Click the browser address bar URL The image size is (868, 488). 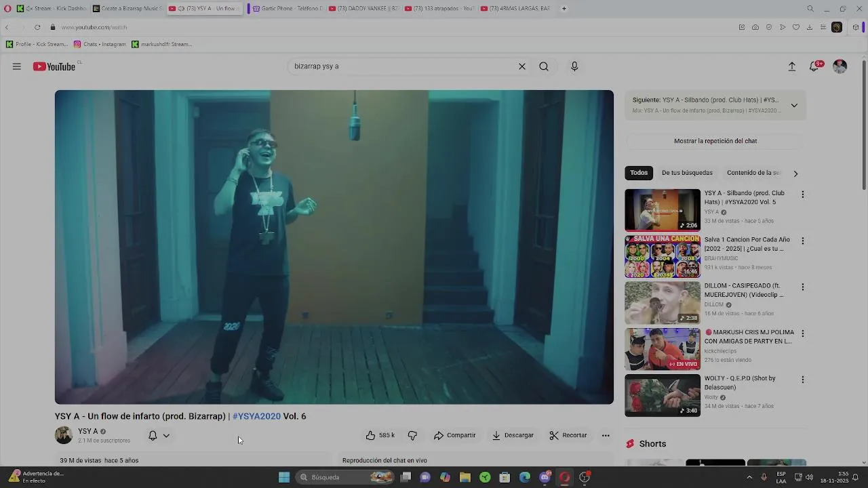(x=94, y=27)
